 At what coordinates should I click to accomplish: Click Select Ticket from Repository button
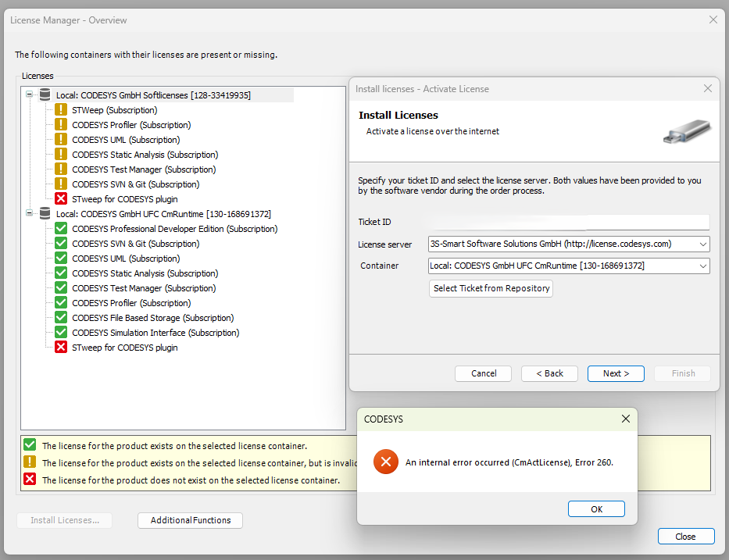491,289
